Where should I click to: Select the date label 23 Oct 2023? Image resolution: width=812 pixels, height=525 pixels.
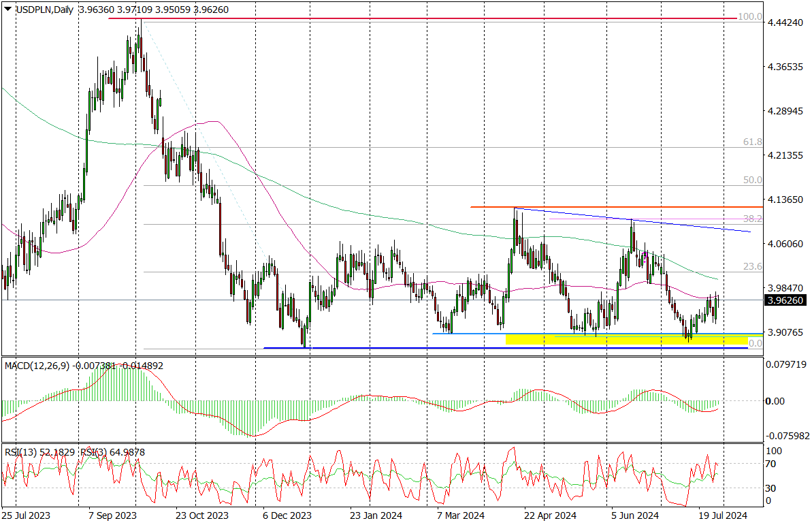202,515
